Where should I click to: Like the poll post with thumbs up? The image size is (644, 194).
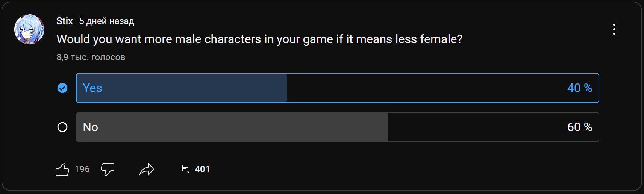click(x=62, y=170)
